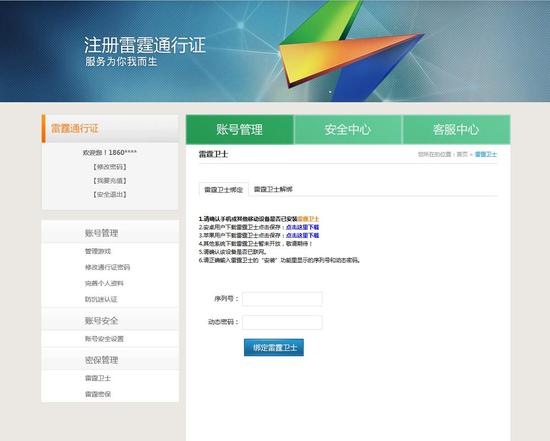Switch to the 雷霆卫士解绑 sub-tab
The image size is (550, 441).
[273, 189]
